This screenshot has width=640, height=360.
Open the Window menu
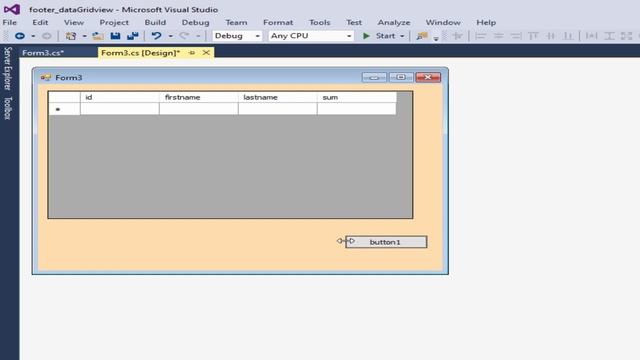[443, 22]
